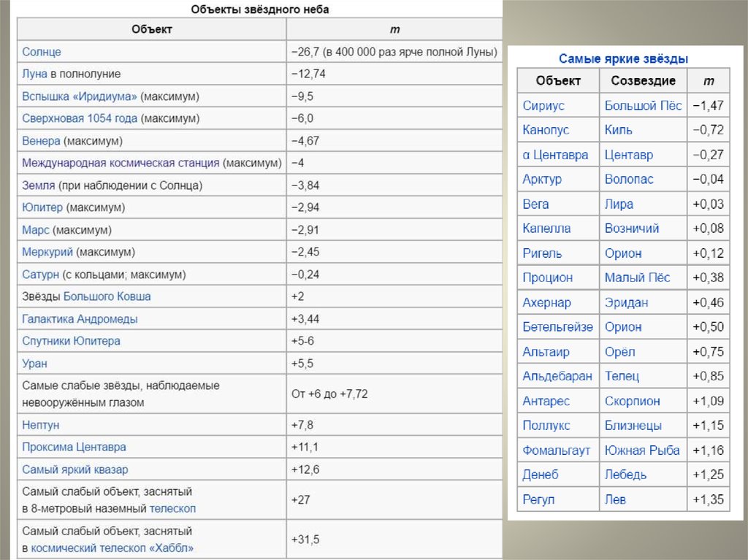
Task: Open the Поллукс link
Action: [546, 425]
